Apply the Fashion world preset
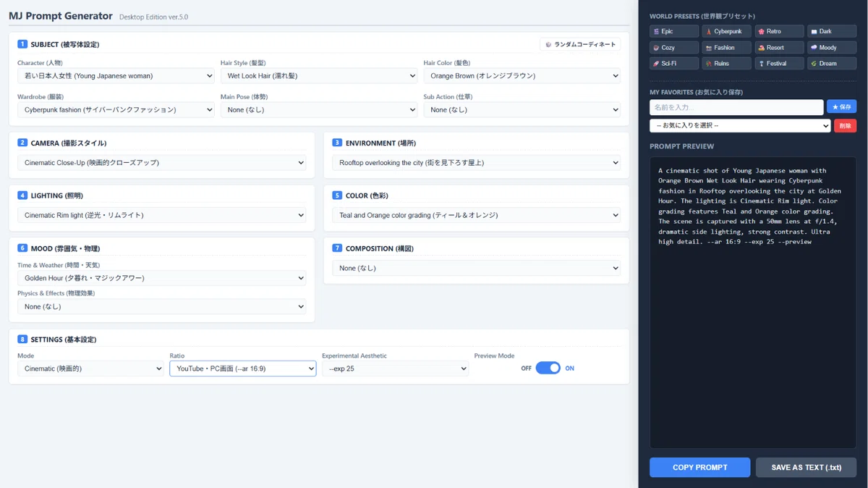Screen dimensions: 868x488 (x=726, y=47)
